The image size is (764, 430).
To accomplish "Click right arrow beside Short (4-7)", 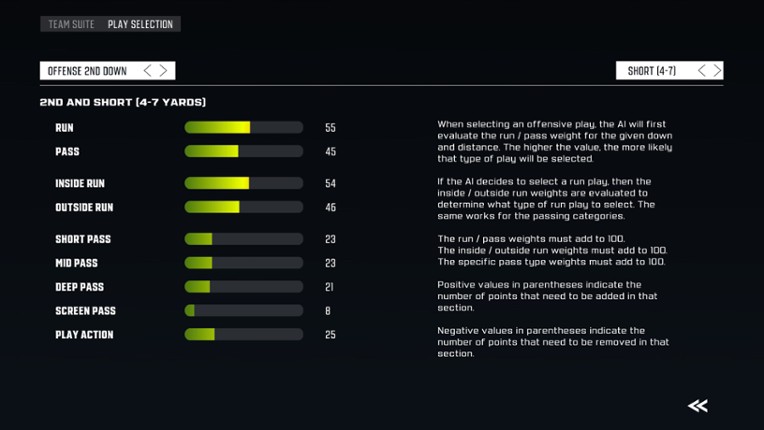I will coord(716,71).
